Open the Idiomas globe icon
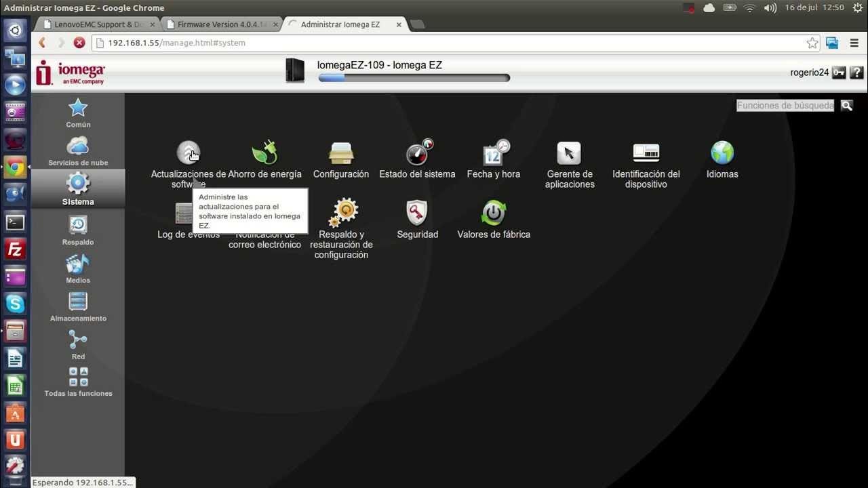This screenshot has height=488, width=868. (x=722, y=153)
